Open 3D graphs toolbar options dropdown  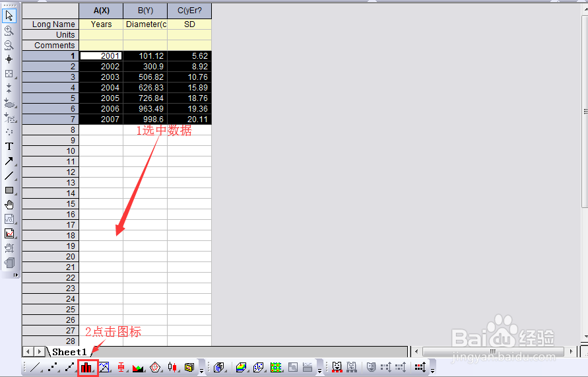point(320,370)
